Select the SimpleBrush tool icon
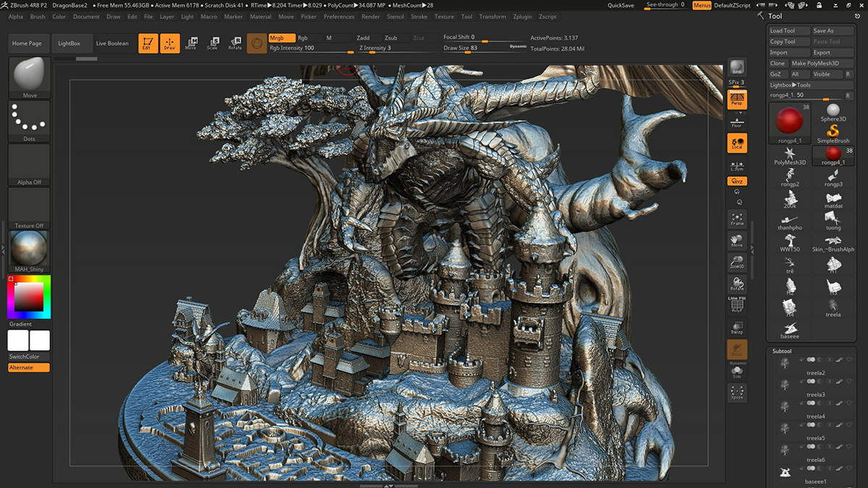This screenshot has width=868, height=488. coord(833,133)
